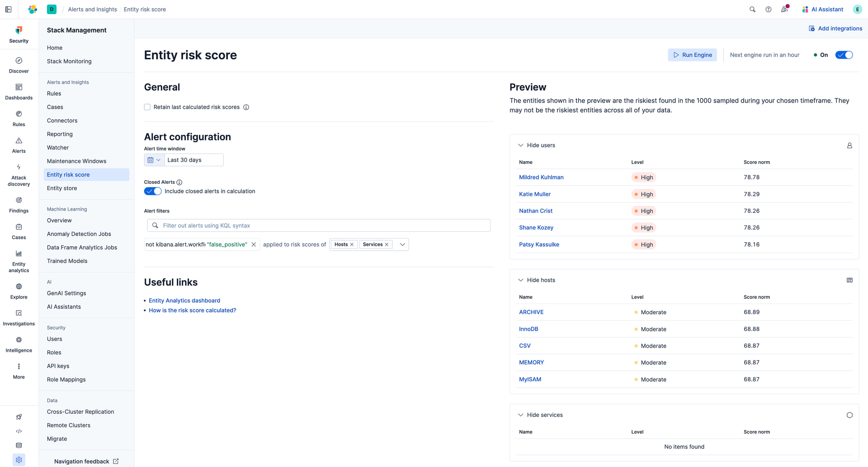The image size is (868, 467).
Task: Open the Entity Analytics dashboard link
Action: [184, 301]
